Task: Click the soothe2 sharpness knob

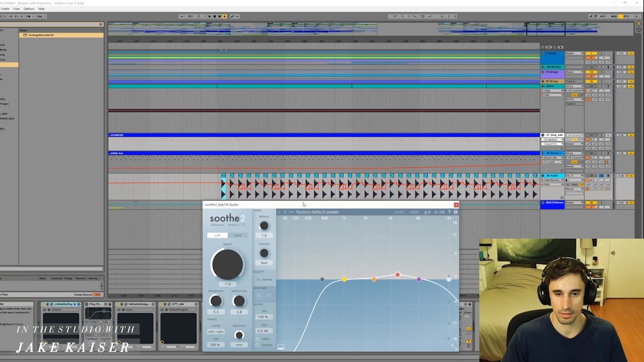Action: click(x=216, y=301)
